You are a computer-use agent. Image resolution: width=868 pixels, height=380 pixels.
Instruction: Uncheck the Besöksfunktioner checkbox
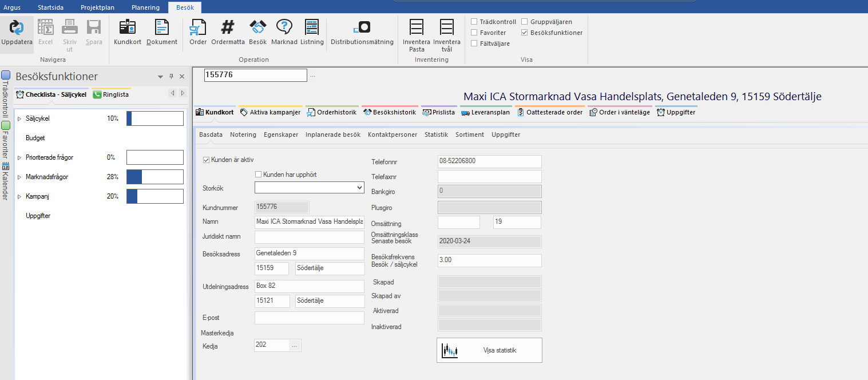pos(525,33)
